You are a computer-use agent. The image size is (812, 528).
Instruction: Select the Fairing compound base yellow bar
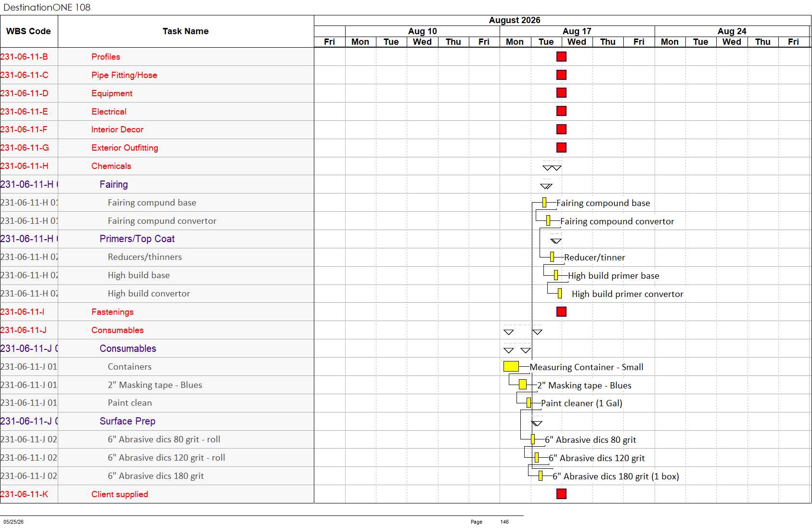pos(544,202)
